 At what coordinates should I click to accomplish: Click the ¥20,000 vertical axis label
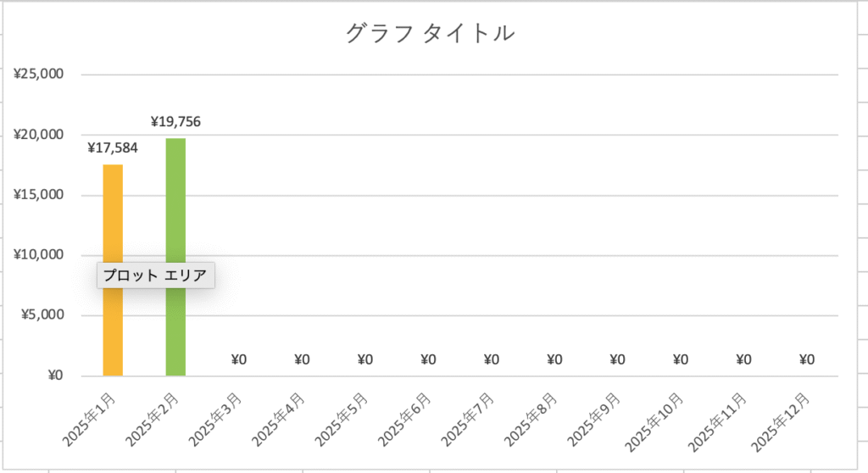(x=38, y=135)
